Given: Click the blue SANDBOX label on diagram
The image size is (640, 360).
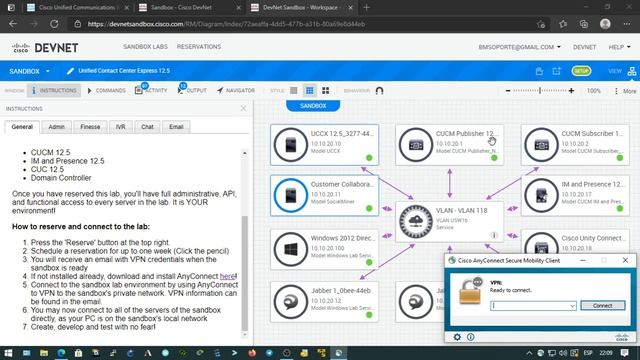Looking at the screenshot, I should point(313,106).
